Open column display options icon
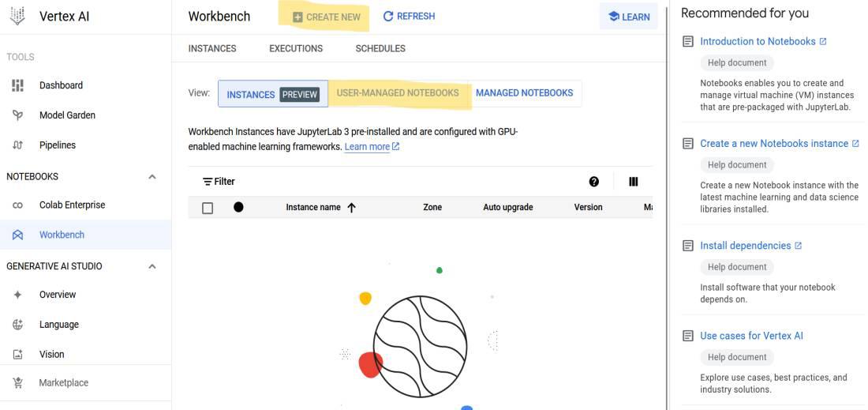Viewport: 868px width, 410px height. [634, 182]
